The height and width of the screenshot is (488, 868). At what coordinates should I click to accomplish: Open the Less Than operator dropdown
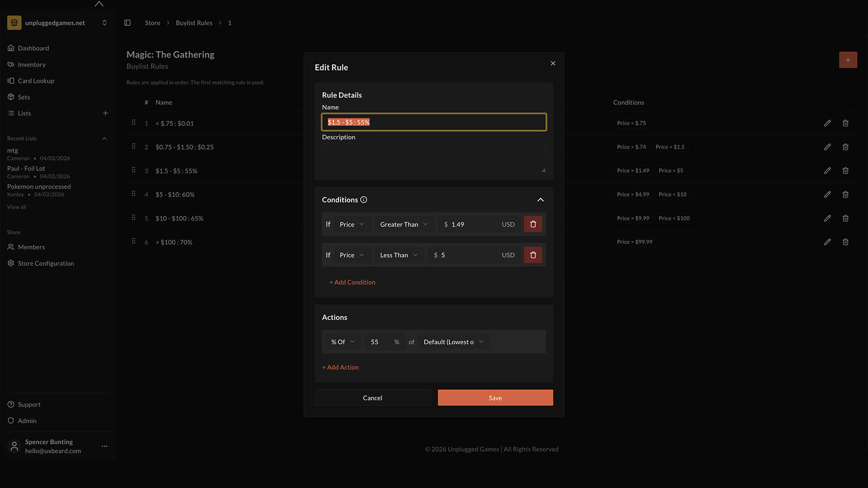click(399, 255)
